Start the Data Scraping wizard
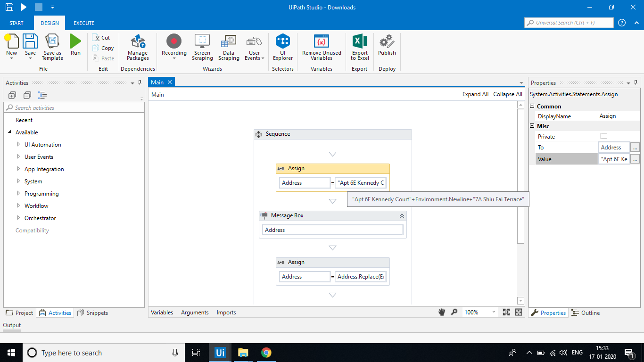This screenshot has height=362, width=644. point(229,46)
